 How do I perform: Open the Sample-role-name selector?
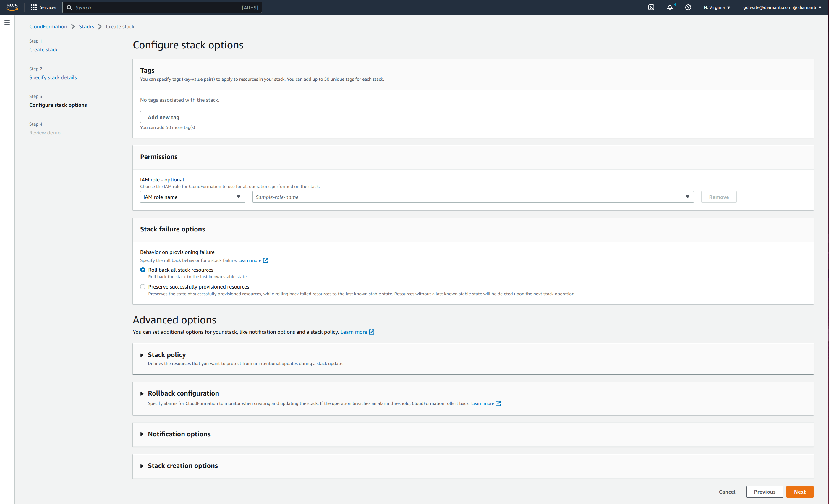pyautogui.click(x=473, y=197)
